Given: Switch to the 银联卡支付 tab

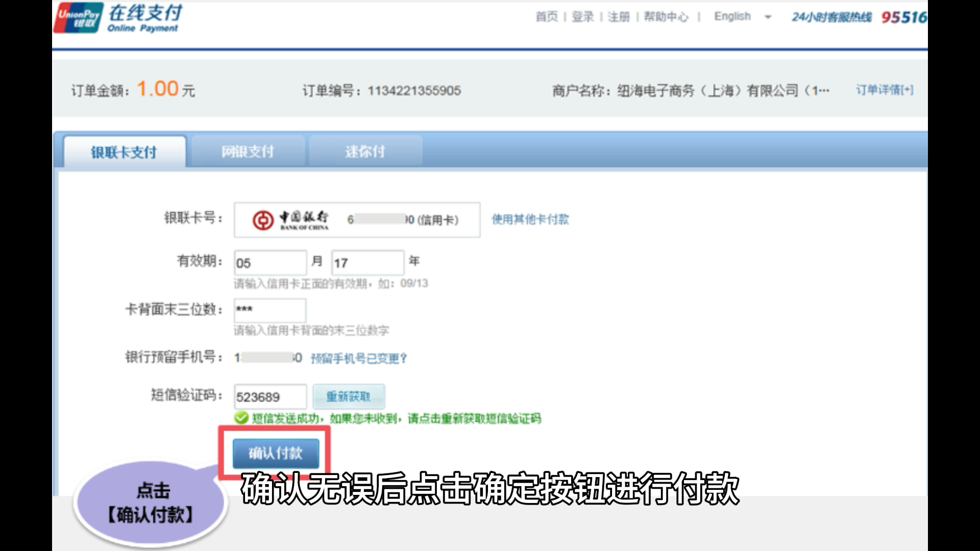Looking at the screenshot, I should click(x=124, y=152).
